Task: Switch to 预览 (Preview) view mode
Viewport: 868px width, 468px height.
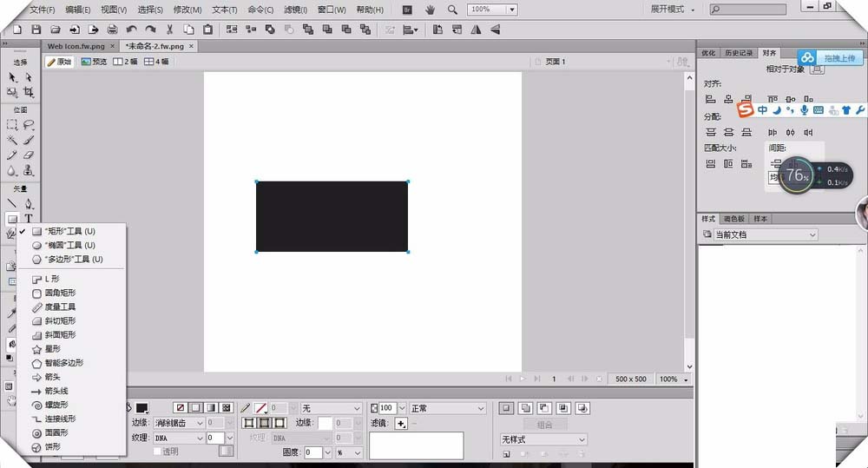Action: click(x=94, y=62)
